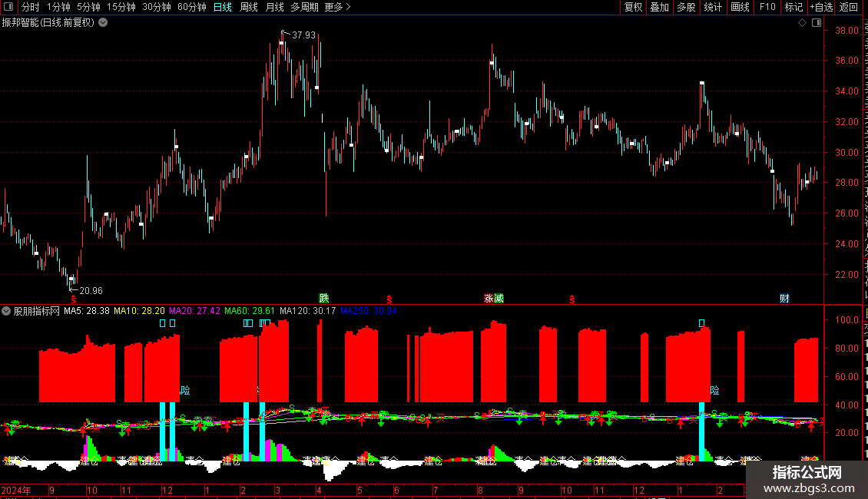868x499 pixels.
Task: Click the S marker between 涨减 and 财
Action: click(x=571, y=299)
